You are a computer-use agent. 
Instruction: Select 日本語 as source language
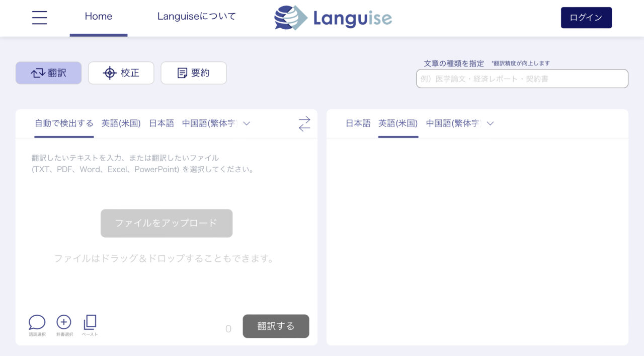[x=161, y=122]
